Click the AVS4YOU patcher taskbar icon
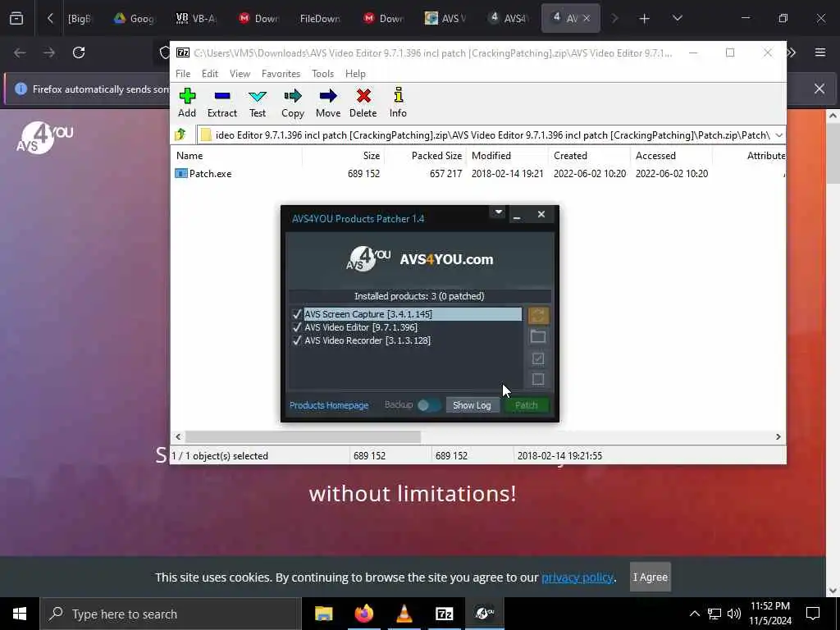 pyautogui.click(x=484, y=614)
